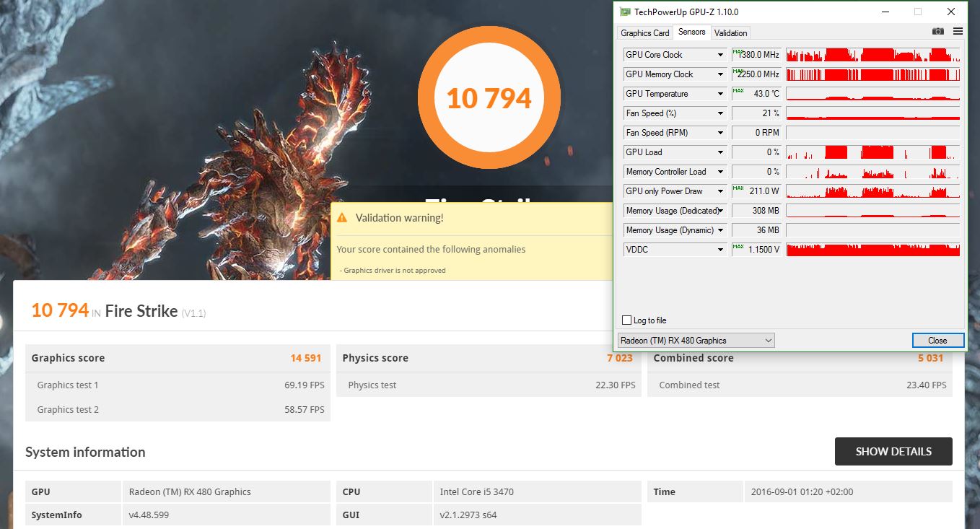
Task: Click the GPU-Z screenshot camera icon
Action: 937,32
